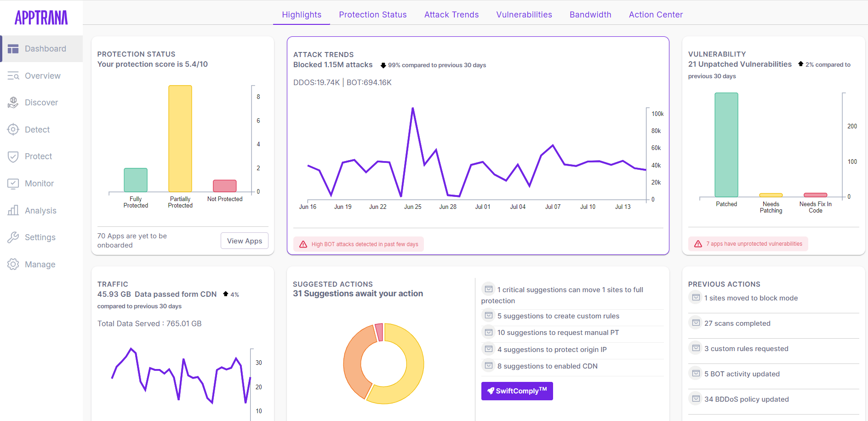
Task: Go to the Action Center tab
Action: [656, 14]
